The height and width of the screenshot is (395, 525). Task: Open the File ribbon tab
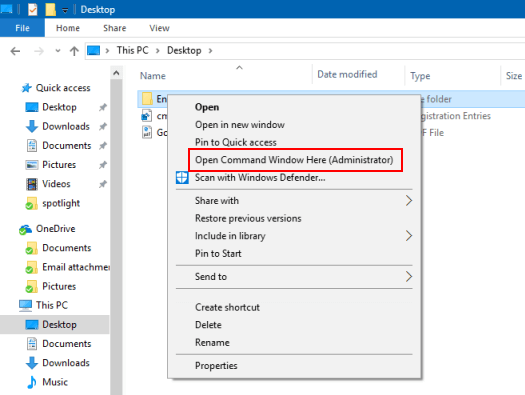tap(22, 28)
